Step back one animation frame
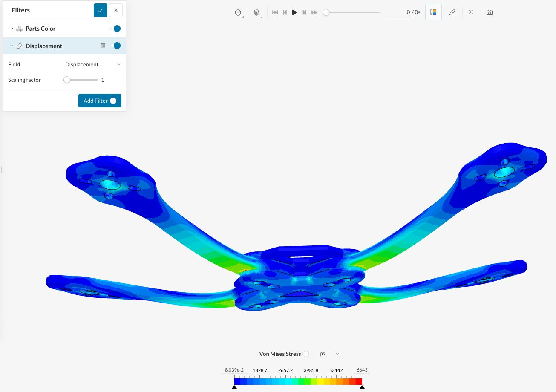The image size is (556, 392). click(285, 12)
